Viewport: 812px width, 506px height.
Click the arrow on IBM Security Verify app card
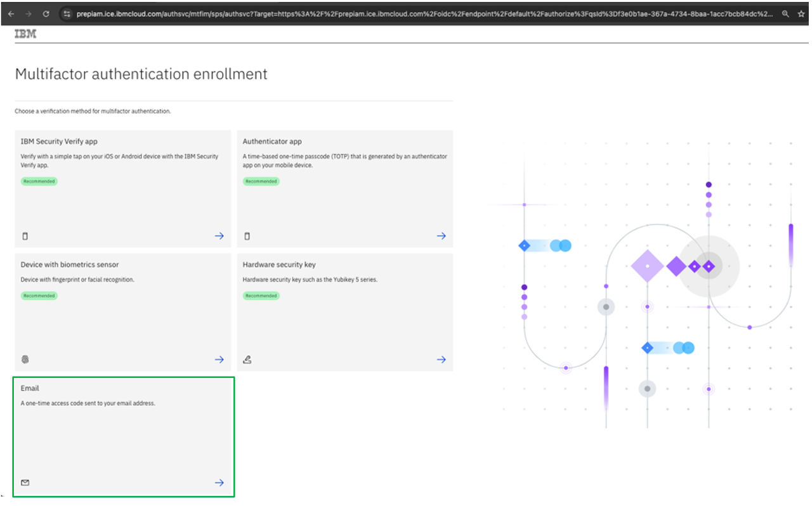pos(219,237)
